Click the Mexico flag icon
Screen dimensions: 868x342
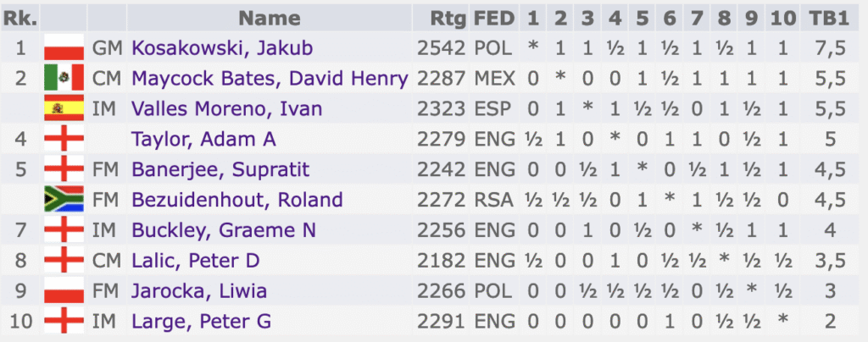click(x=64, y=78)
